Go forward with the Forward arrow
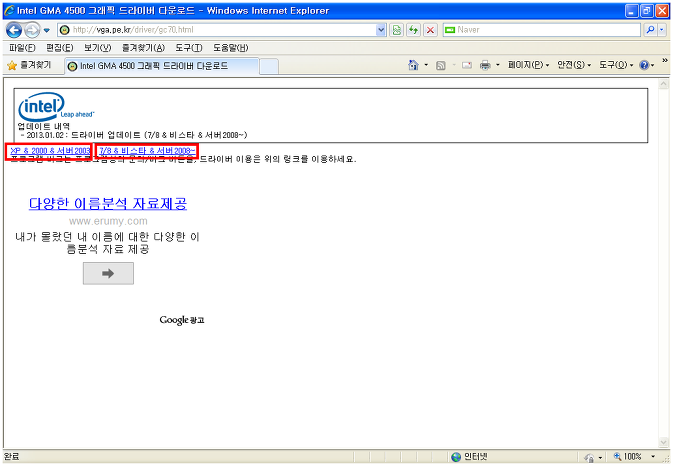 (x=32, y=30)
